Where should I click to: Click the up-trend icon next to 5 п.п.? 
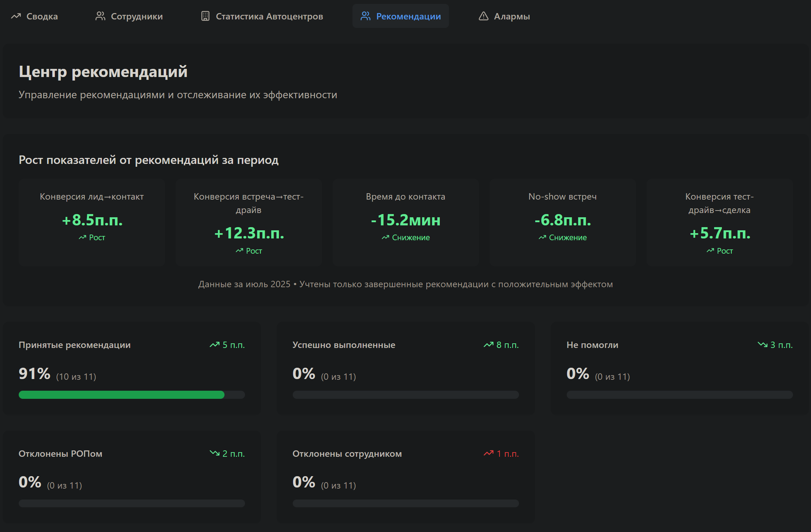click(x=215, y=345)
